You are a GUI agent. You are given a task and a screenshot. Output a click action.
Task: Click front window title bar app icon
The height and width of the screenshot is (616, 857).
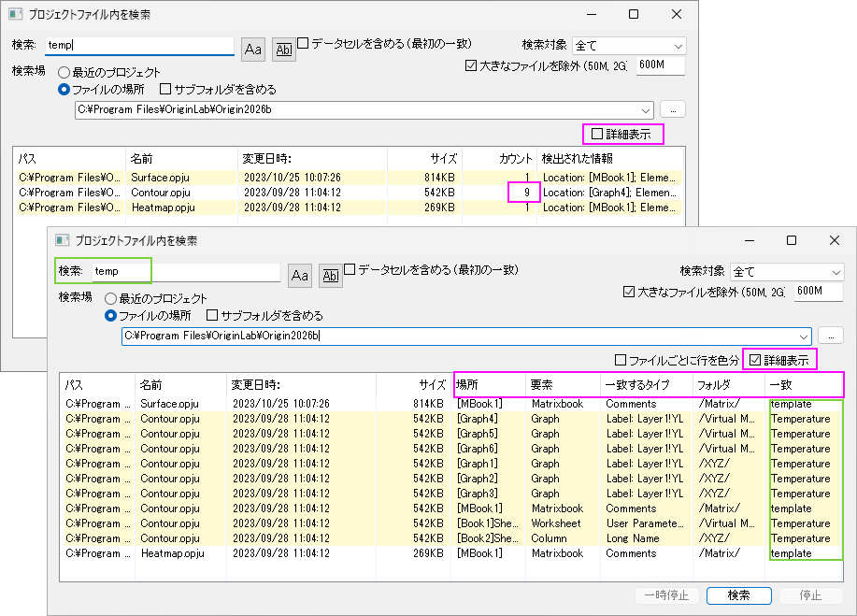[63, 240]
